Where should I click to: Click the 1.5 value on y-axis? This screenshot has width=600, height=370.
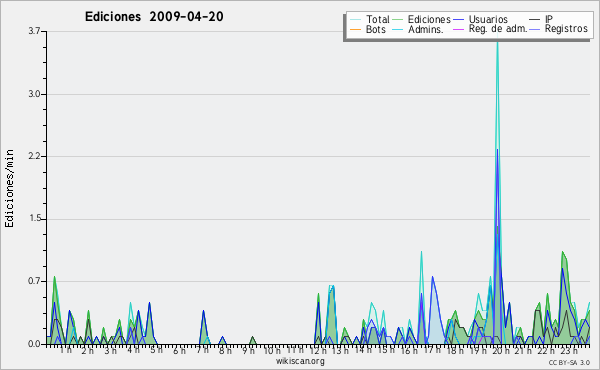coord(34,219)
